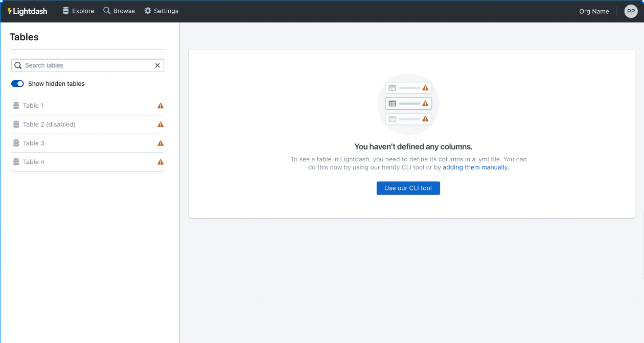Toggle Show hidden tables switch

[17, 84]
